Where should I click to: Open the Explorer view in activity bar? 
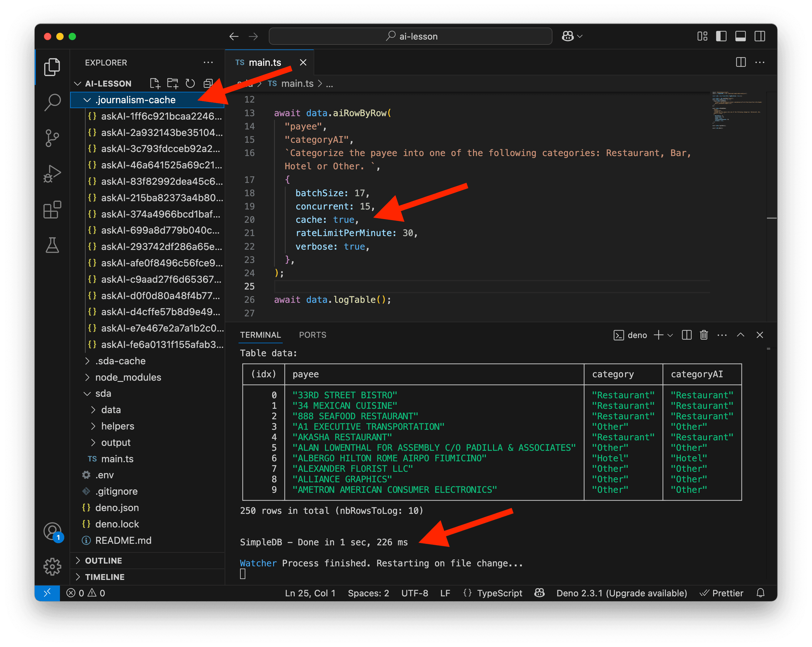tap(52, 67)
